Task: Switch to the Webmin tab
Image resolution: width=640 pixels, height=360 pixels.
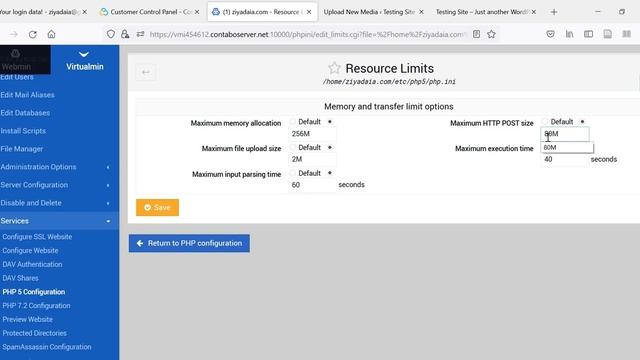Action: click(25, 60)
